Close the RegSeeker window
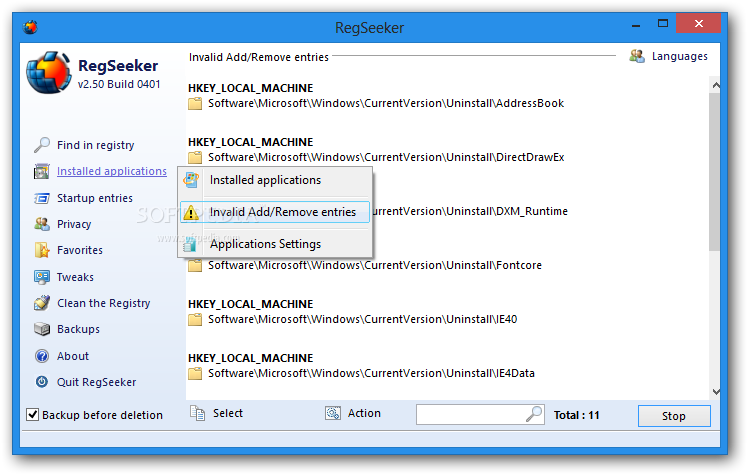The height and width of the screenshot is (475, 748). click(698, 23)
